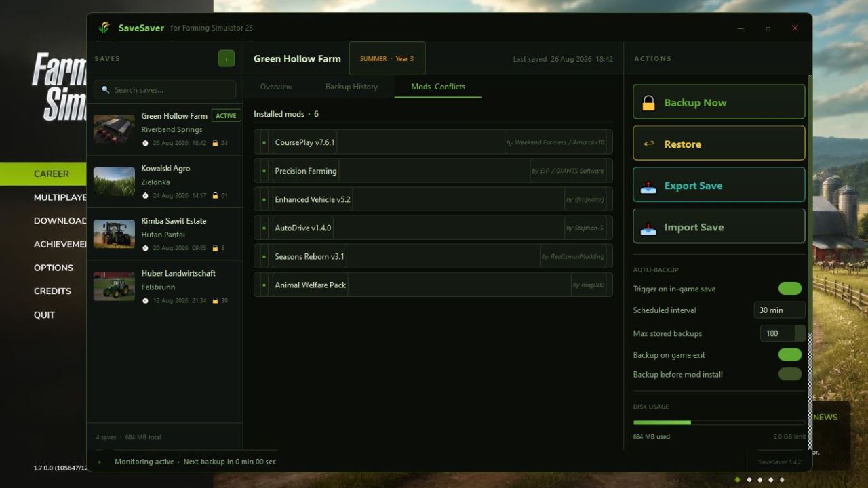Viewport: 868px width, 488px height.
Task: Select CAREER in the game menu
Action: click(52, 174)
